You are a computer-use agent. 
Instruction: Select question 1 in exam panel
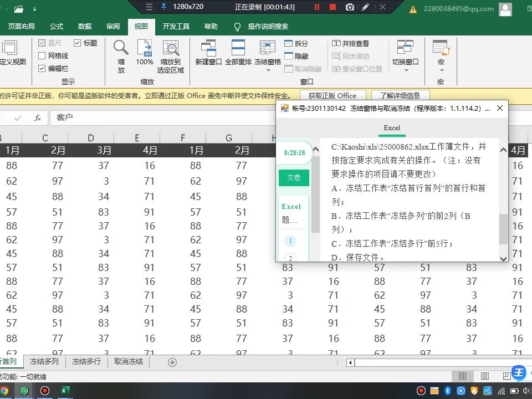[290, 241]
